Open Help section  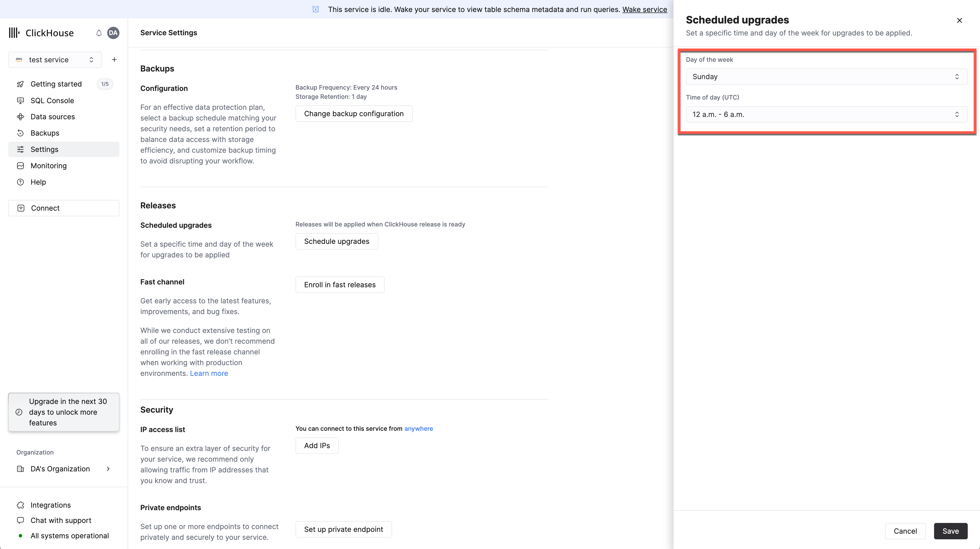click(x=38, y=182)
